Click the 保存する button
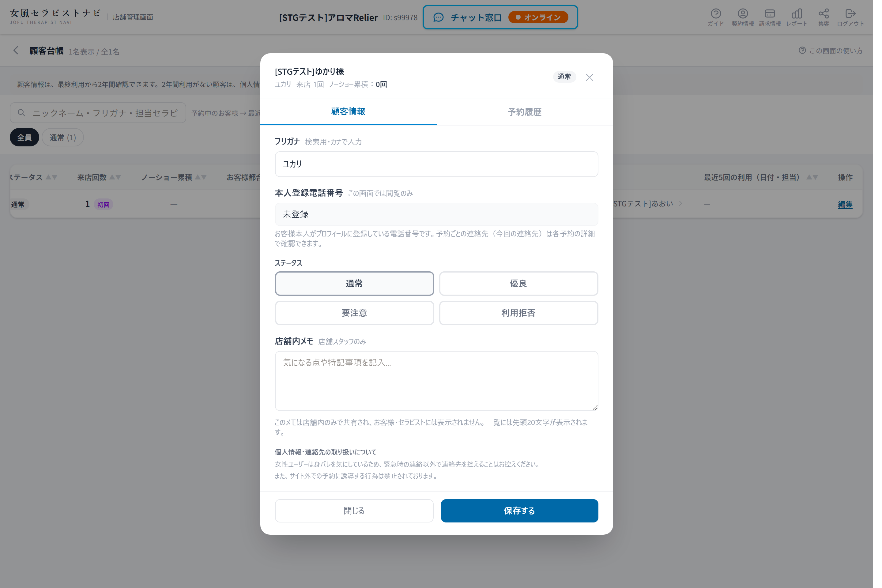 tap(520, 511)
